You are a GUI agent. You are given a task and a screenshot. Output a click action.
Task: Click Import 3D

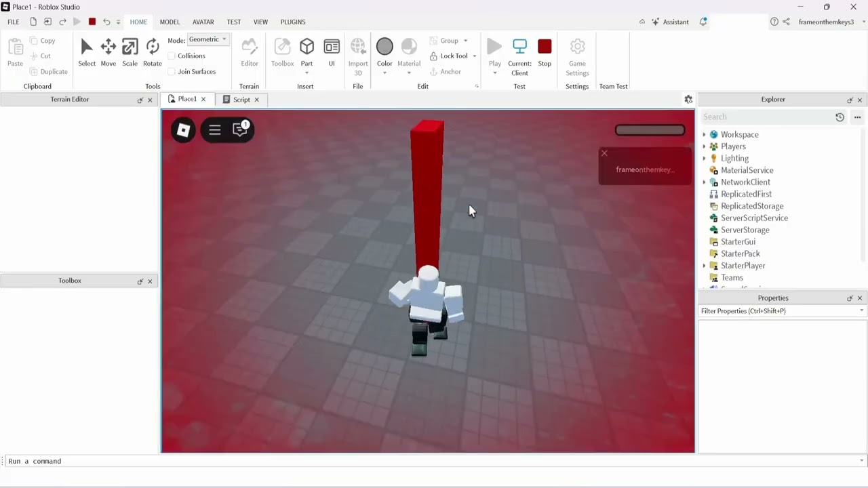pos(358,57)
